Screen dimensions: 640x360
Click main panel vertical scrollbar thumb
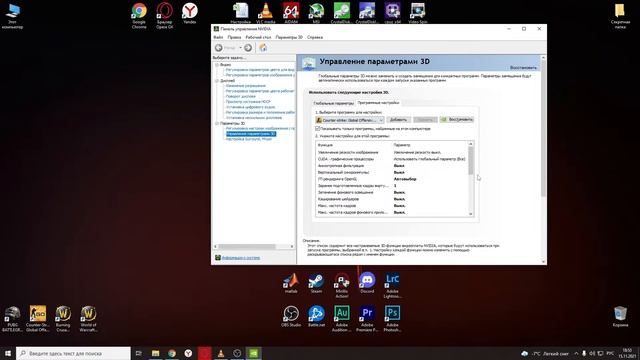(543, 129)
